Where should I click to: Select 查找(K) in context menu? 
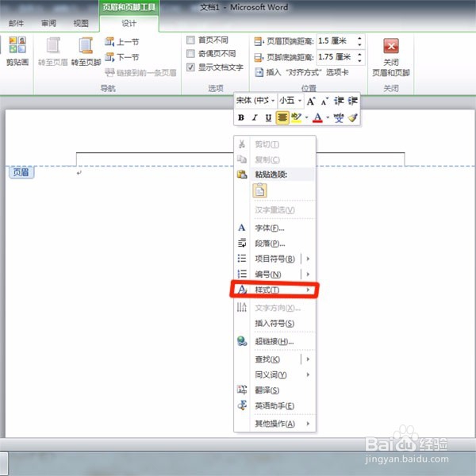[274, 359]
